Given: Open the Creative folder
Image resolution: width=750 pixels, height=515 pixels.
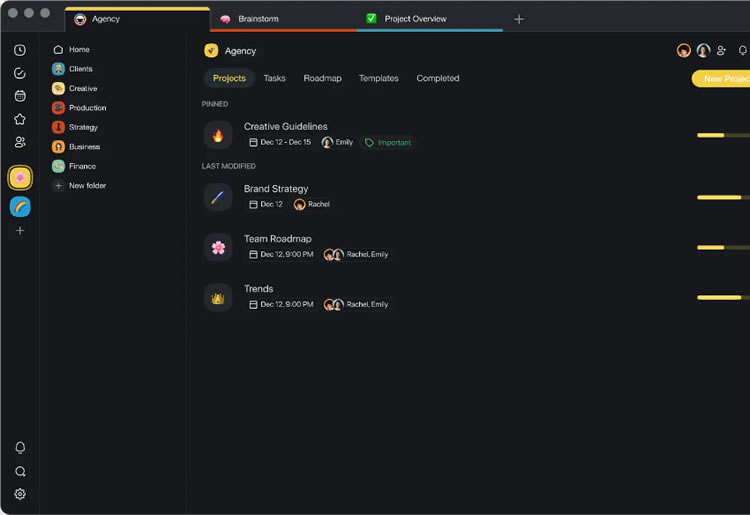Looking at the screenshot, I should click(75, 88).
